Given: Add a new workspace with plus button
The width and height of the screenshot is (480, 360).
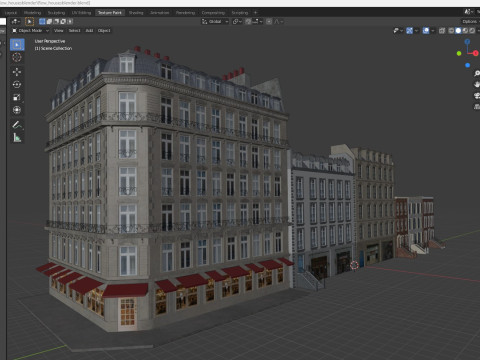Looking at the screenshot, I should pyautogui.click(x=256, y=13).
